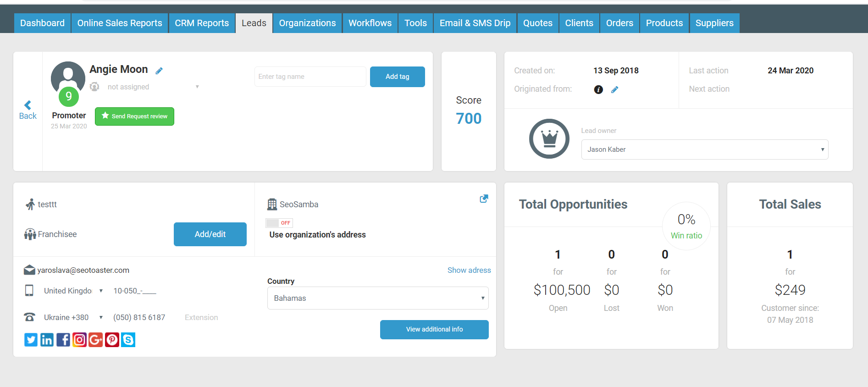This screenshot has height=387, width=868.
Task: Open the Workflows tab
Action: tap(370, 23)
